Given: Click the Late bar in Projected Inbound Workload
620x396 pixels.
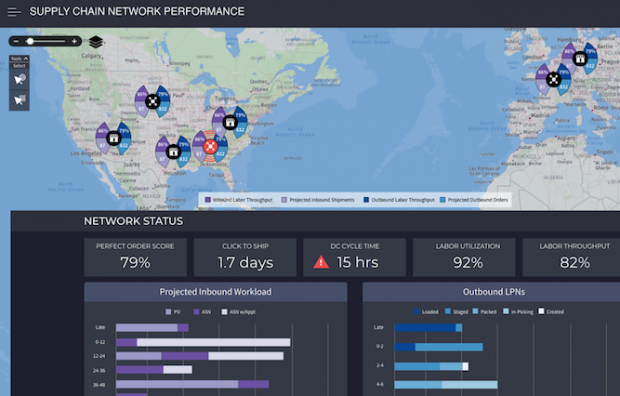Looking at the screenshot, I should (x=152, y=328).
